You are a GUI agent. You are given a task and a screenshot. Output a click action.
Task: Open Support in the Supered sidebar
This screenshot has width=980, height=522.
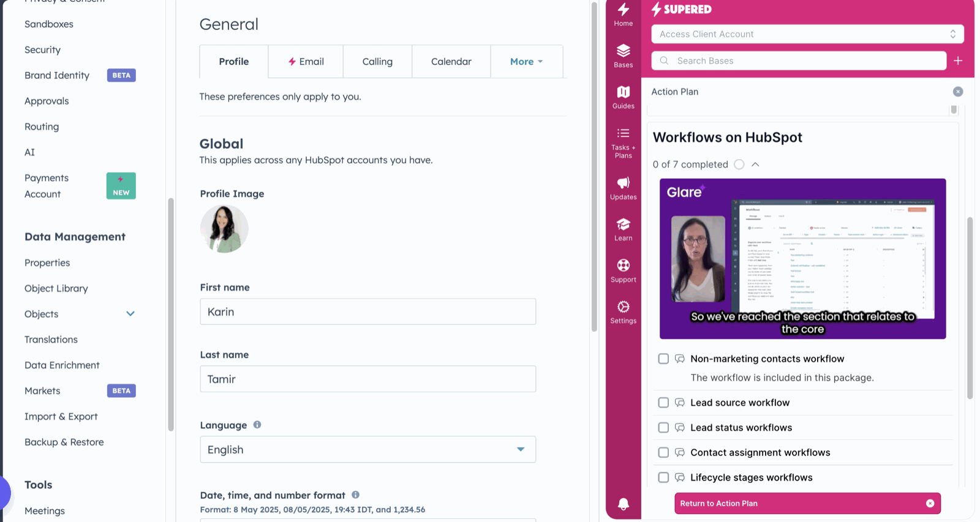click(623, 271)
